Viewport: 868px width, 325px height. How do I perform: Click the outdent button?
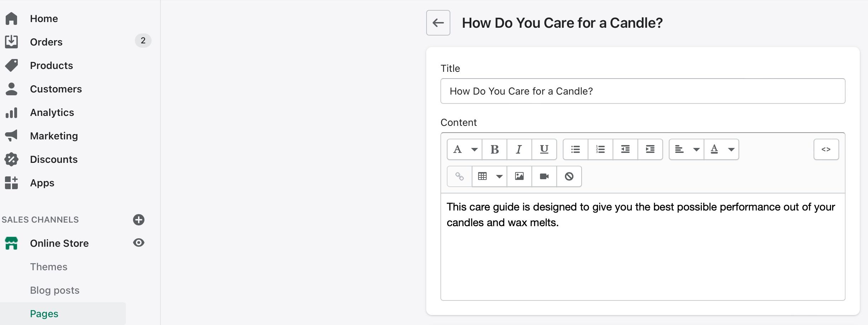point(625,149)
